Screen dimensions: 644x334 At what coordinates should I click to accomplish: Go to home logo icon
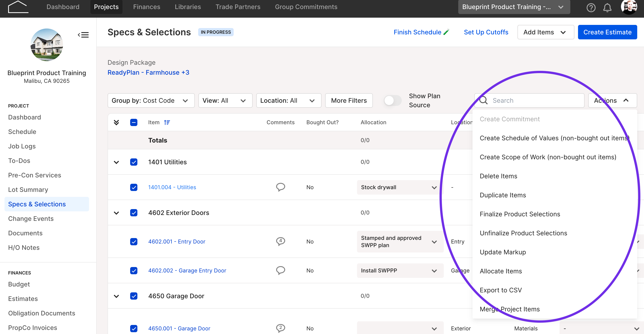[x=18, y=7]
